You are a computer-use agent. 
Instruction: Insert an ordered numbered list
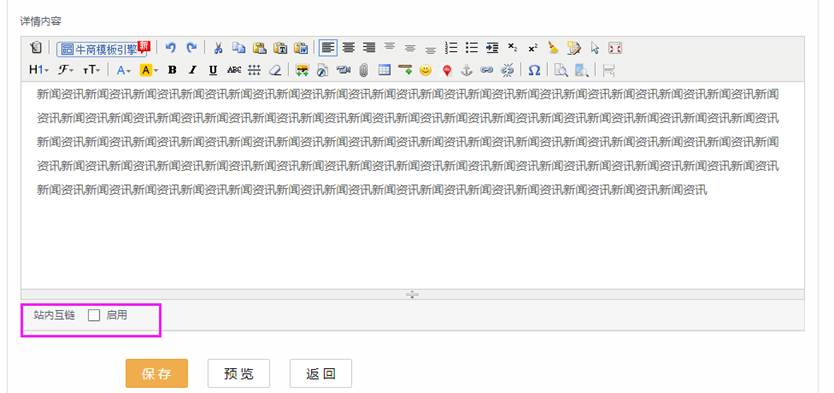(451, 48)
